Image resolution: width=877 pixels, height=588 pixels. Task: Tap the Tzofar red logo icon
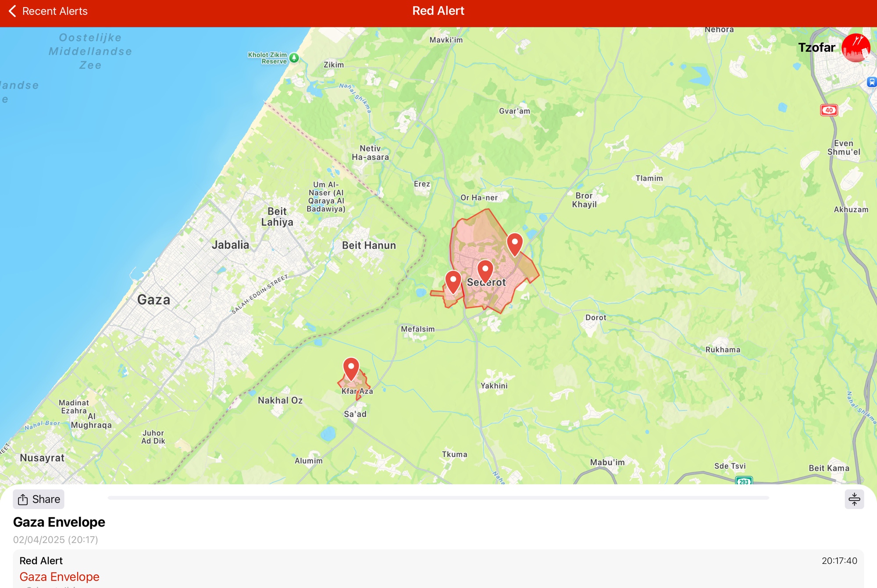tap(856, 47)
